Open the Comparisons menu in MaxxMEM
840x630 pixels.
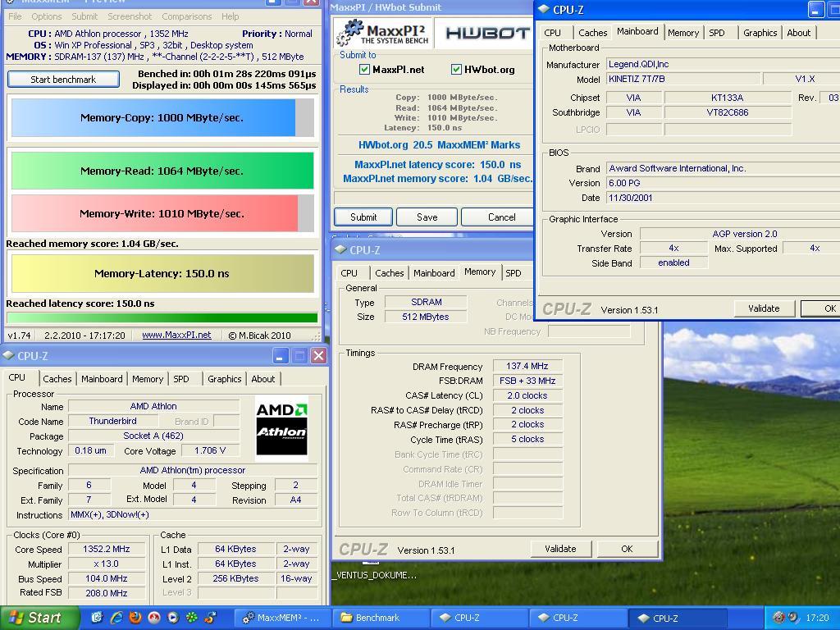[x=187, y=16]
